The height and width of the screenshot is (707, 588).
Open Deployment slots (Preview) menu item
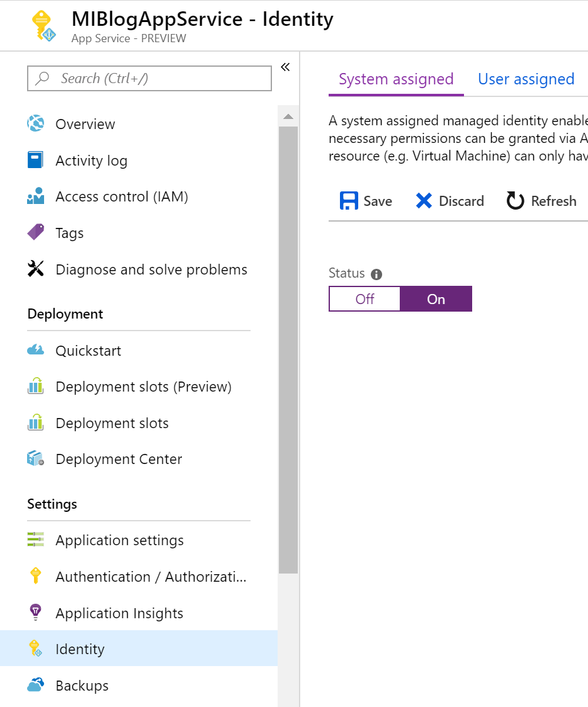pyautogui.click(x=143, y=387)
